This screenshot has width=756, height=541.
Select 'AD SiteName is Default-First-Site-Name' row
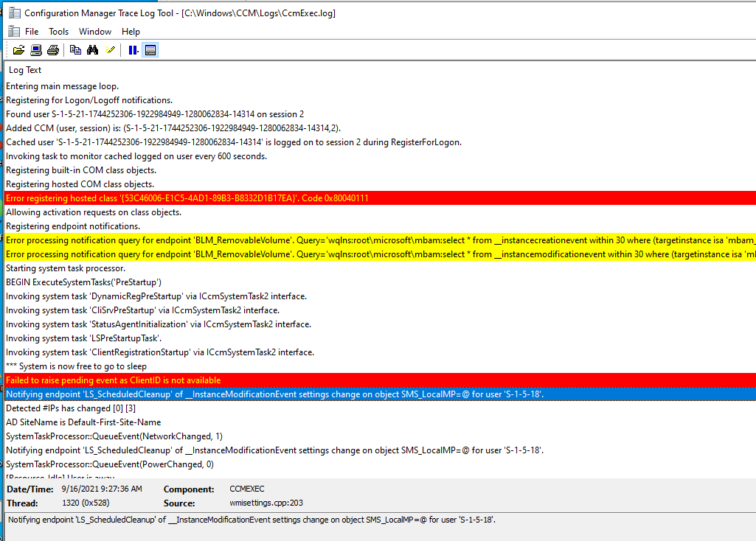(380, 422)
